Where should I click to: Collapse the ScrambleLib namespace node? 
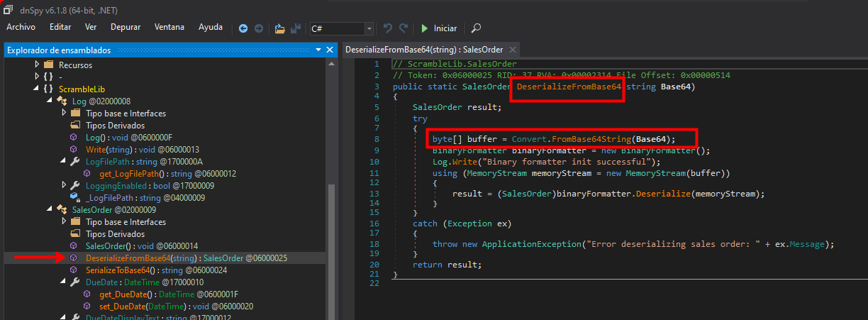tap(37, 89)
